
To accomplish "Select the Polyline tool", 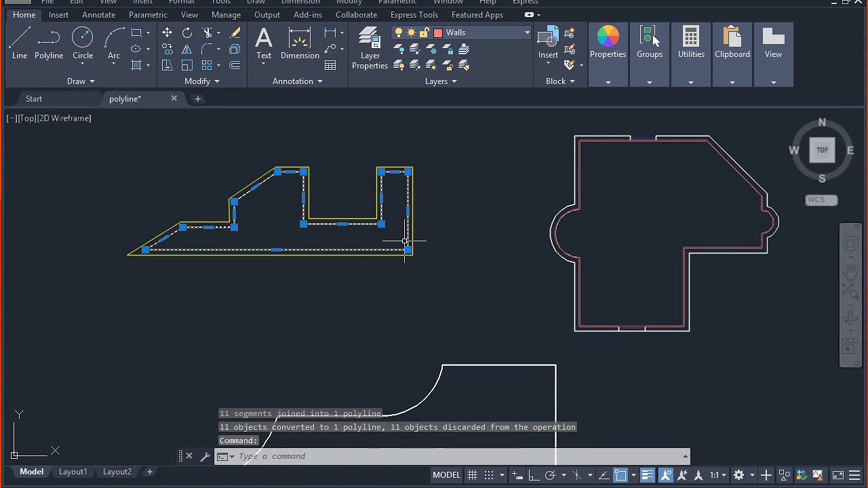I will tap(49, 43).
